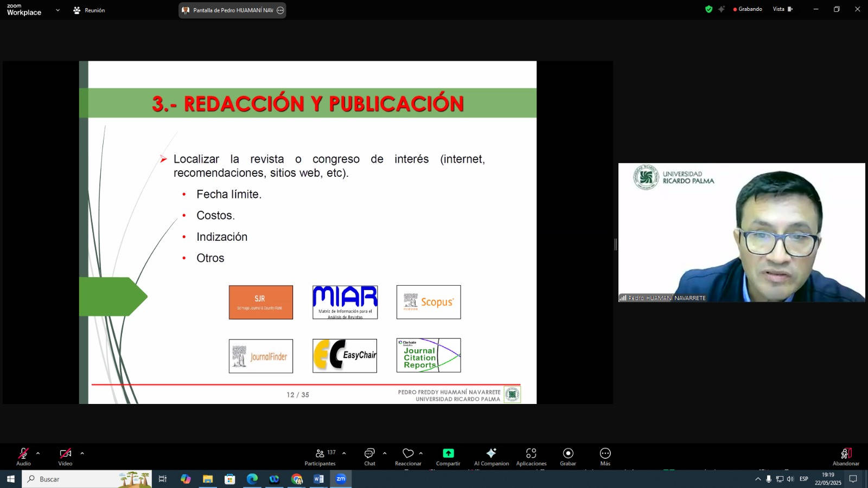Click the bullet text "Otros"
Image resolution: width=868 pixels, height=488 pixels.
[210, 258]
